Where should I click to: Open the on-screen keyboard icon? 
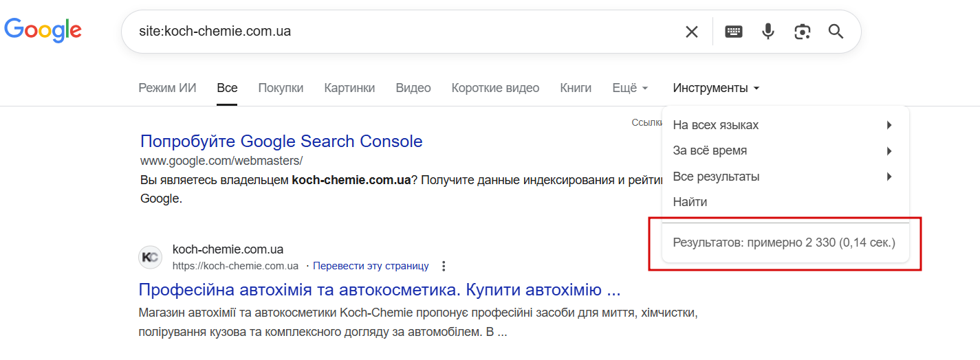pyautogui.click(x=734, y=32)
